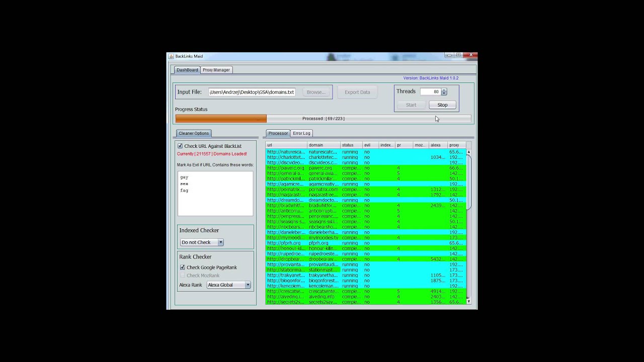
Task: Decrease thread count with down arrow
Action: pyautogui.click(x=444, y=94)
